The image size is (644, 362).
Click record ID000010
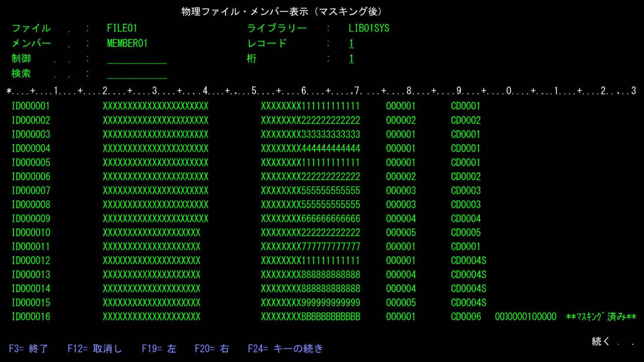[x=31, y=233]
